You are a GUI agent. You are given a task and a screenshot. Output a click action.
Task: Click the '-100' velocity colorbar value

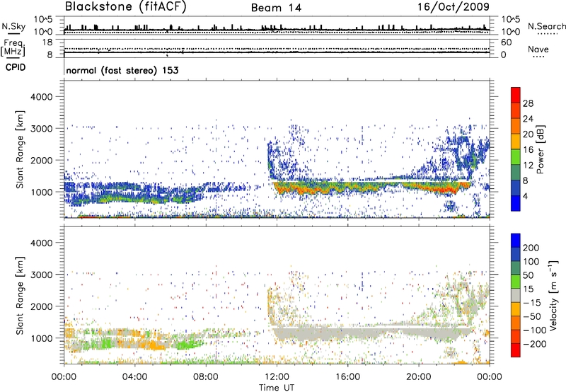coord(534,330)
